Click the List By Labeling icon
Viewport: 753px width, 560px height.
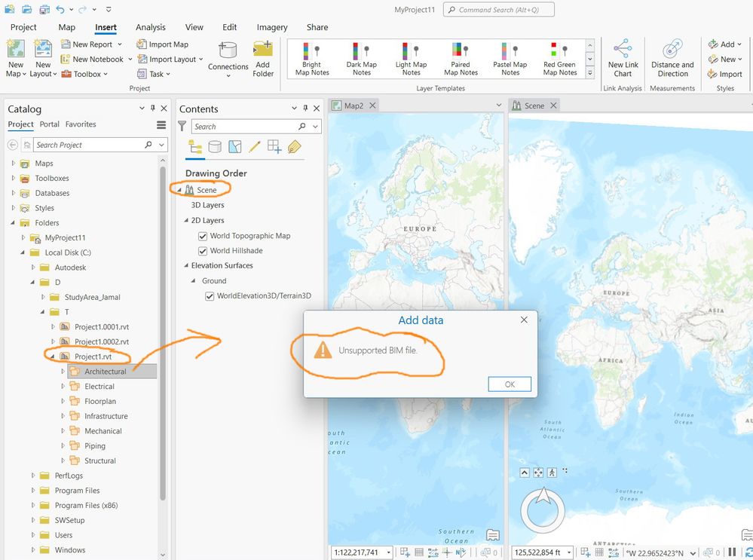click(294, 146)
